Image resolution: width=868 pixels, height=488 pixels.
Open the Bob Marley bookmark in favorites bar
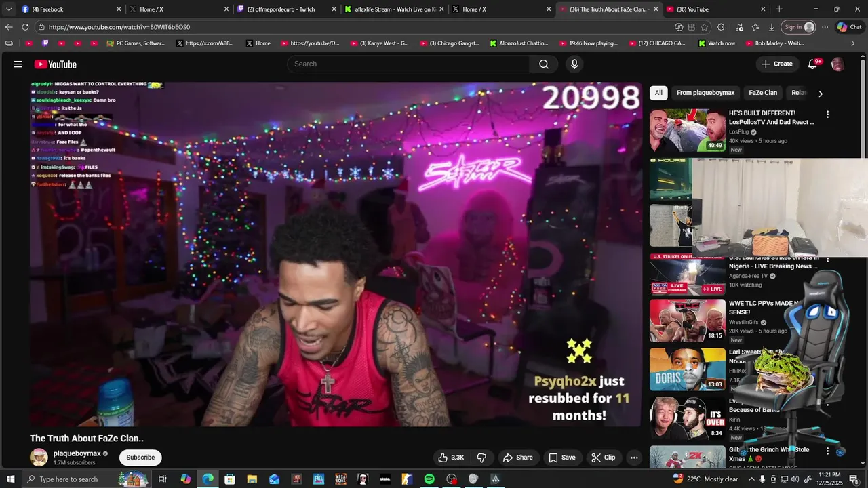[x=773, y=43]
